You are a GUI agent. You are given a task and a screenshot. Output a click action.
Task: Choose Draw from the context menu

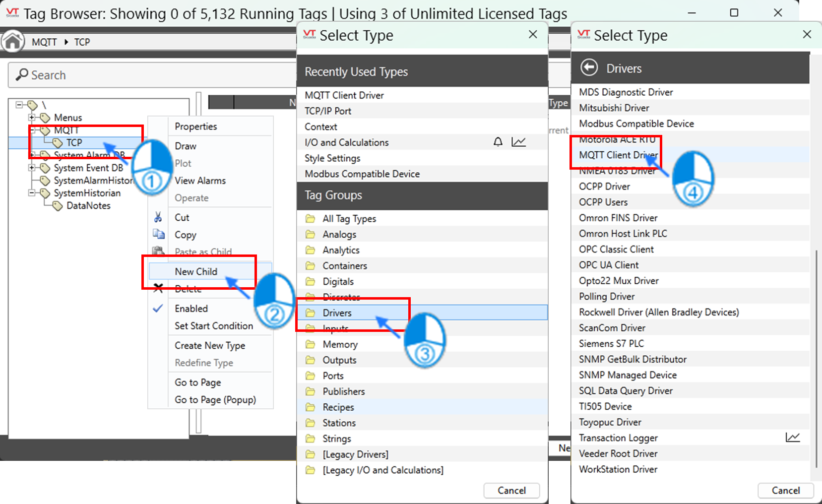click(x=186, y=146)
